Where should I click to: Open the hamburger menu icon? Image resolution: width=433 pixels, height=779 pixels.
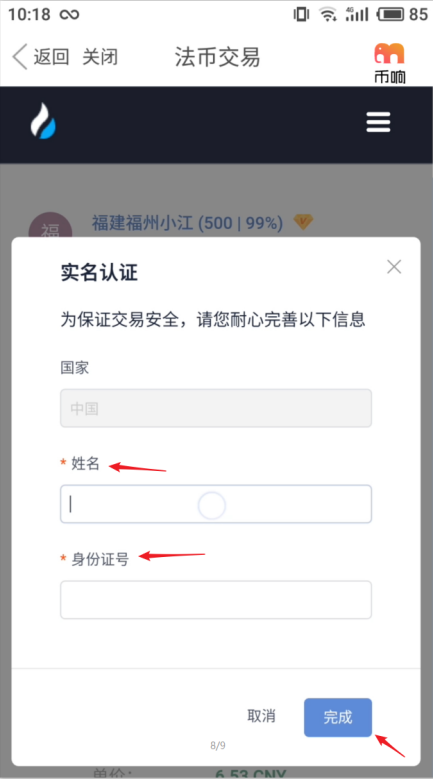pyautogui.click(x=378, y=122)
